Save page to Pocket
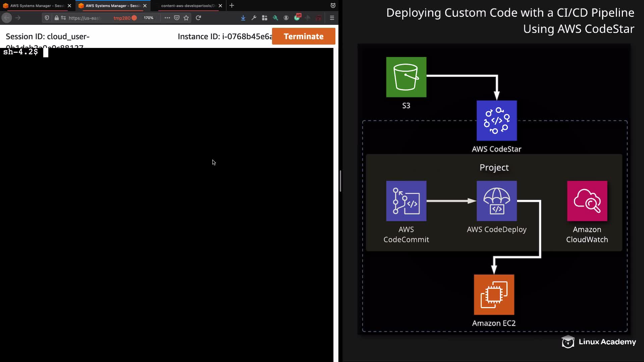 pos(177,18)
